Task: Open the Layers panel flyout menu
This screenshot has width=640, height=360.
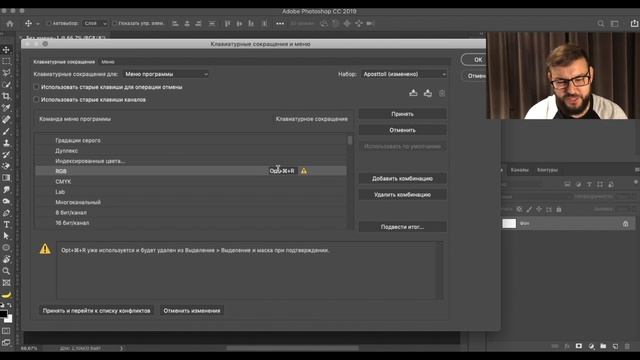Action: pyautogui.click(x=637, y=170)
